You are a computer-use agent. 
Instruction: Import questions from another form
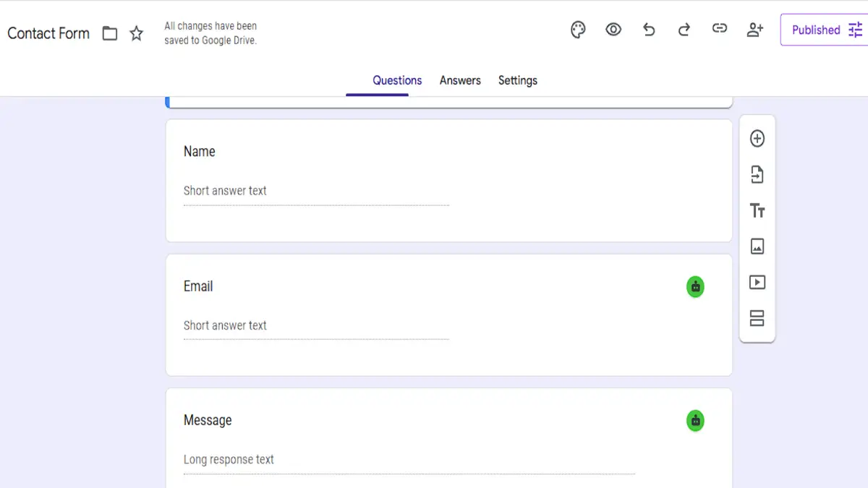click(757, 174)
